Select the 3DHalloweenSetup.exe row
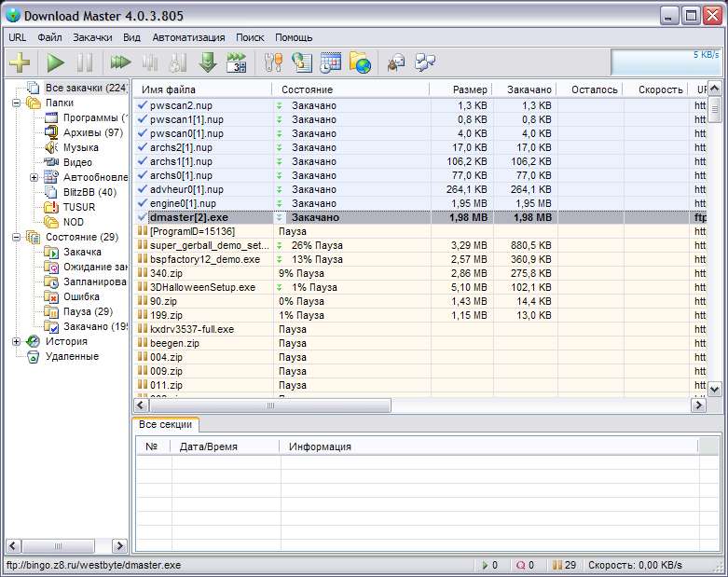 (x=420, y=287)
